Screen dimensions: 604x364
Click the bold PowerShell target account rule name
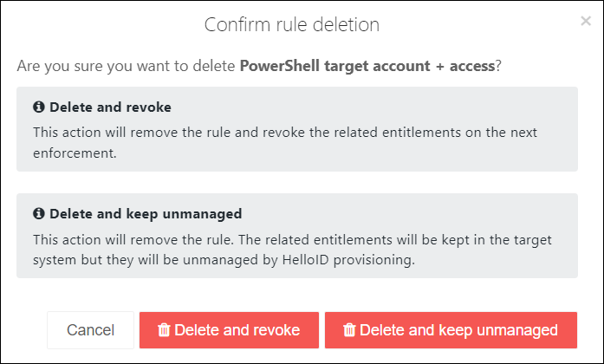pos(367,66)
